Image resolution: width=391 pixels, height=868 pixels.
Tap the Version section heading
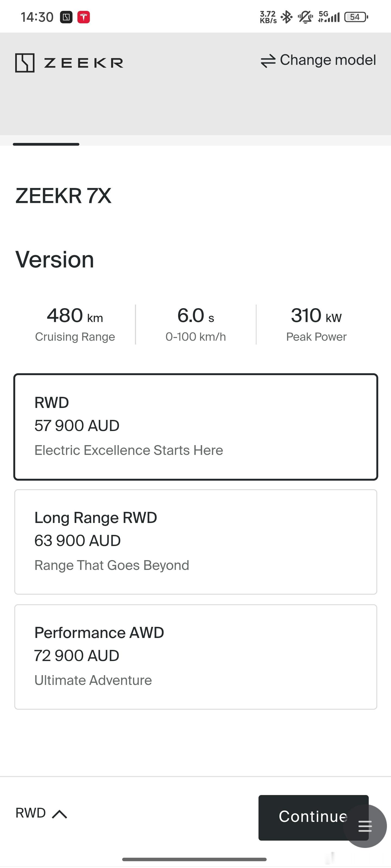coord(55,260)
